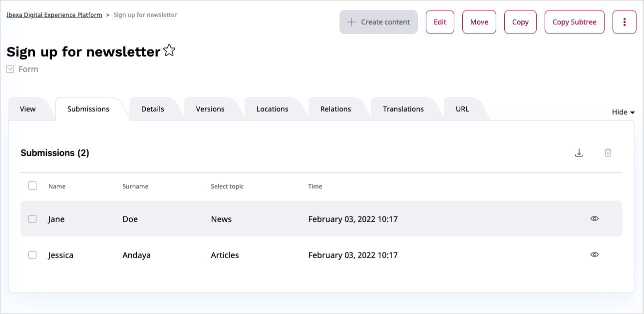Preview Jane Doe's submission with the eye icon
This screenshot has width=644, height=314.
[595, 218]
